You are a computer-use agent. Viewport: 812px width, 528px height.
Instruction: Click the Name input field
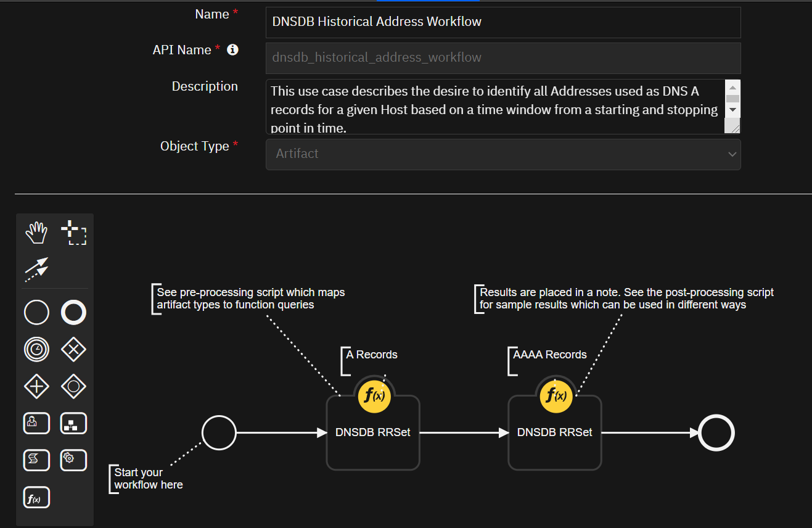503,22
